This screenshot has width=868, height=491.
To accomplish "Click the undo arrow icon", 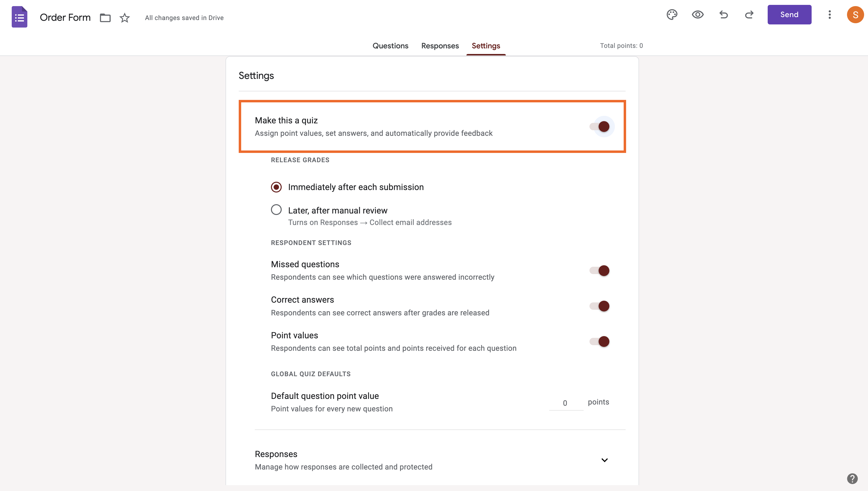I will point(723,14).
